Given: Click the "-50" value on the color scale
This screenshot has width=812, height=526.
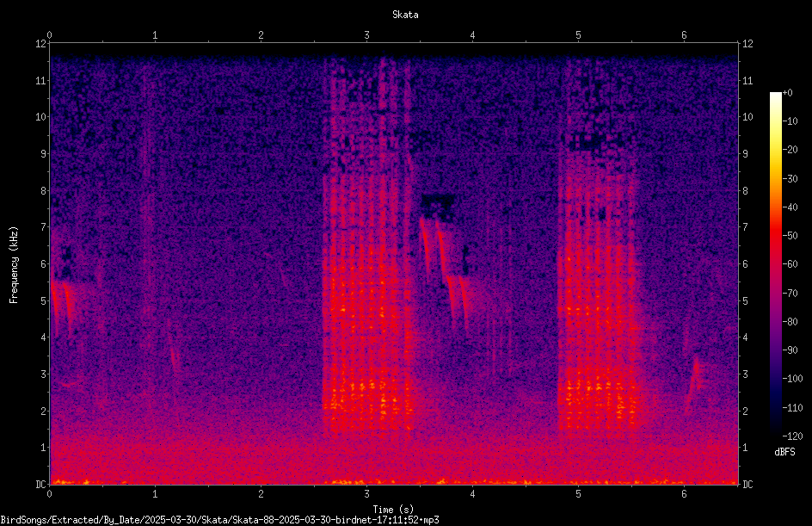Looking at the screenshot, I should click(790, 236).
